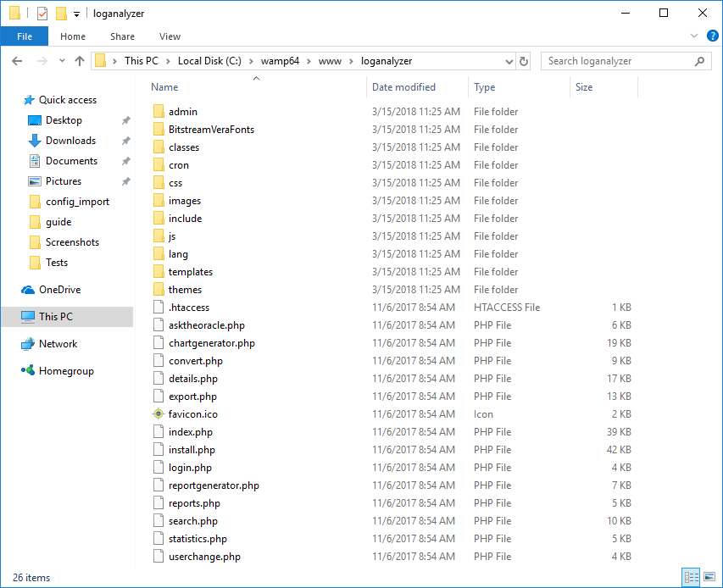
Task: Open the File menu
Action: click(25, 36)
